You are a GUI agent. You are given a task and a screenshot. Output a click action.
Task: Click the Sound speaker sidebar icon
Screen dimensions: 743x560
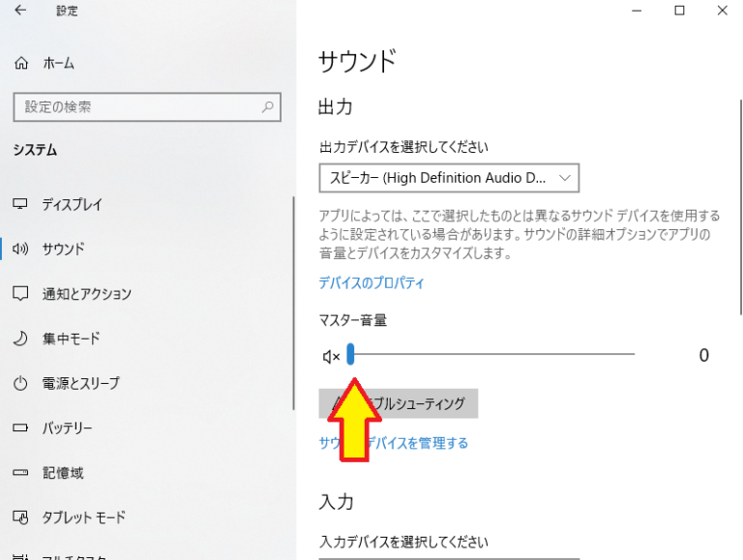[x=20, y=250]
